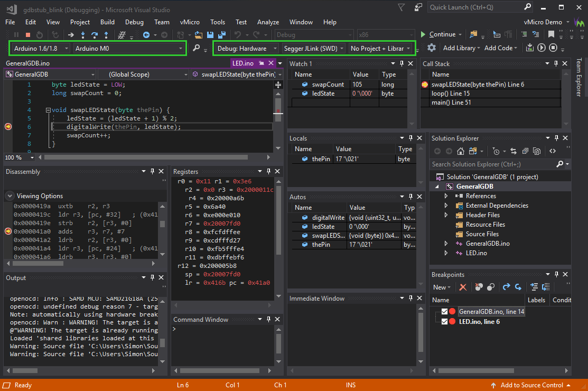Viewport: 588px width, 391px height.
Task: Click Sync with Active Document icon
Action: [x=514, y=151]
